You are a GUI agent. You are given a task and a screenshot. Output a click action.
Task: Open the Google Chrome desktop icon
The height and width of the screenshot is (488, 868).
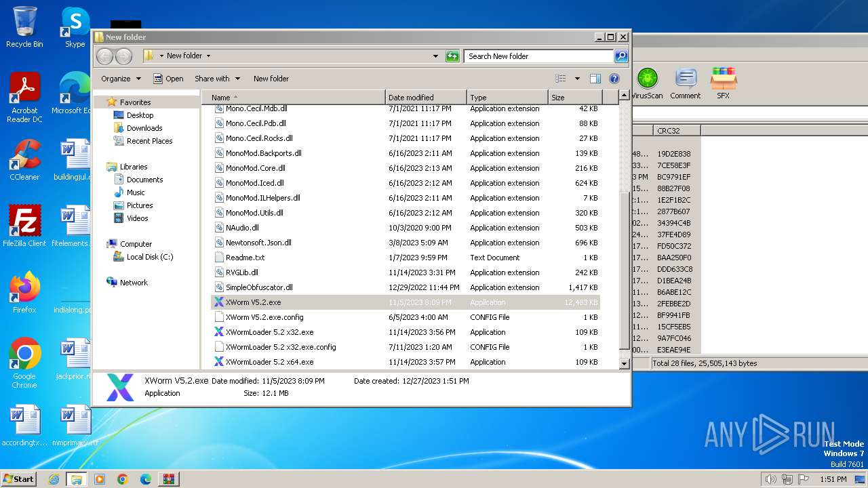click(24, 363)
